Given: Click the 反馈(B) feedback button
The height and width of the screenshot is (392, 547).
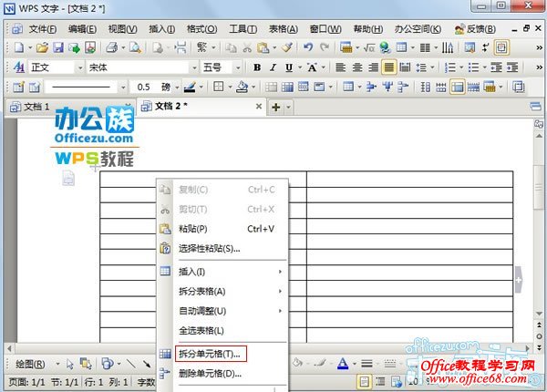Looking at the screenshot, I should tap(475, 29).
